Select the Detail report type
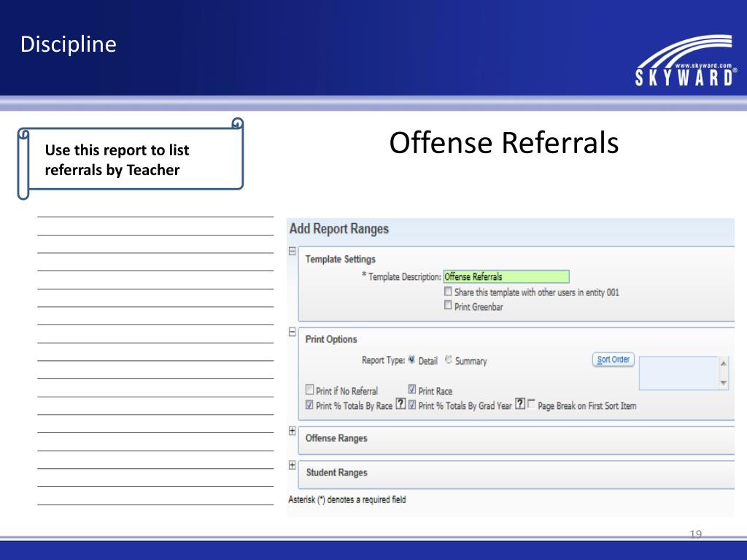The width and height of the screenshot is (747, 560). click(412, 360)
